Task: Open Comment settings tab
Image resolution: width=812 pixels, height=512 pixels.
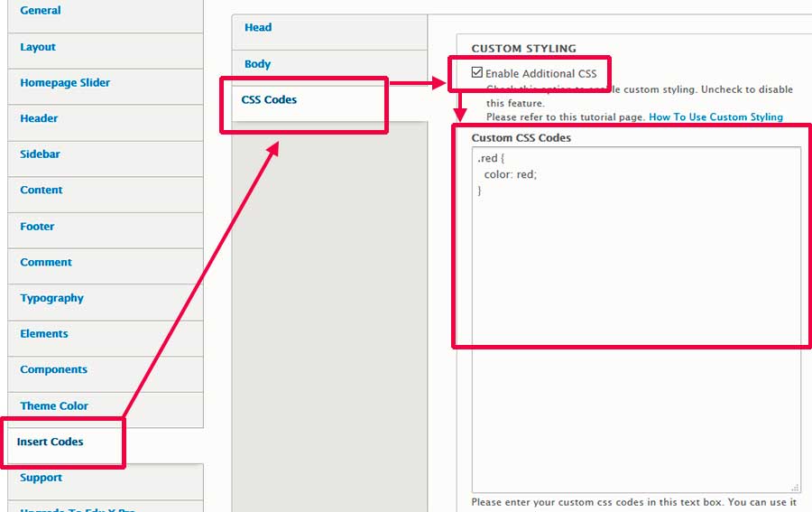Action: (x=46, y=263)
